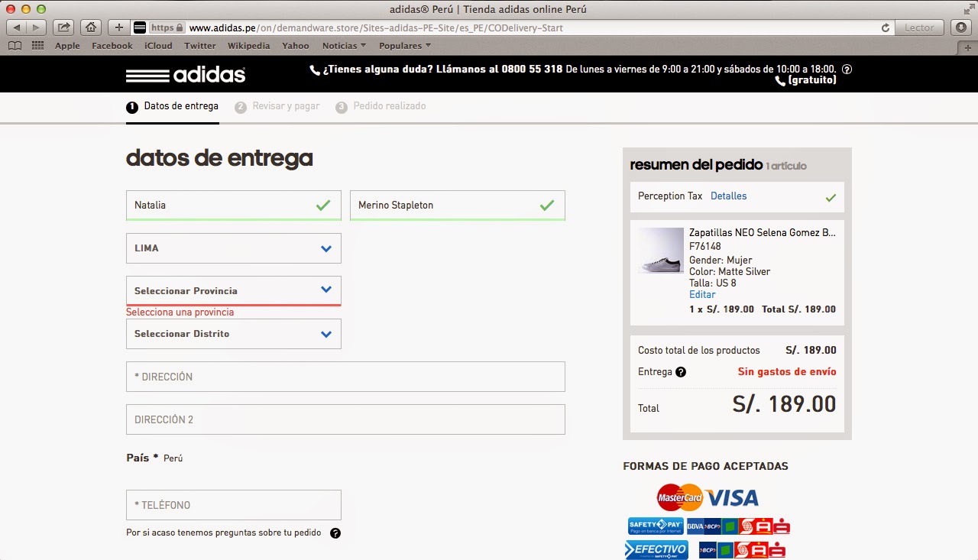Click the phone icon before '¿Tienes alguna duda?'
The image size is (978, 560).
tap(314, 70)
